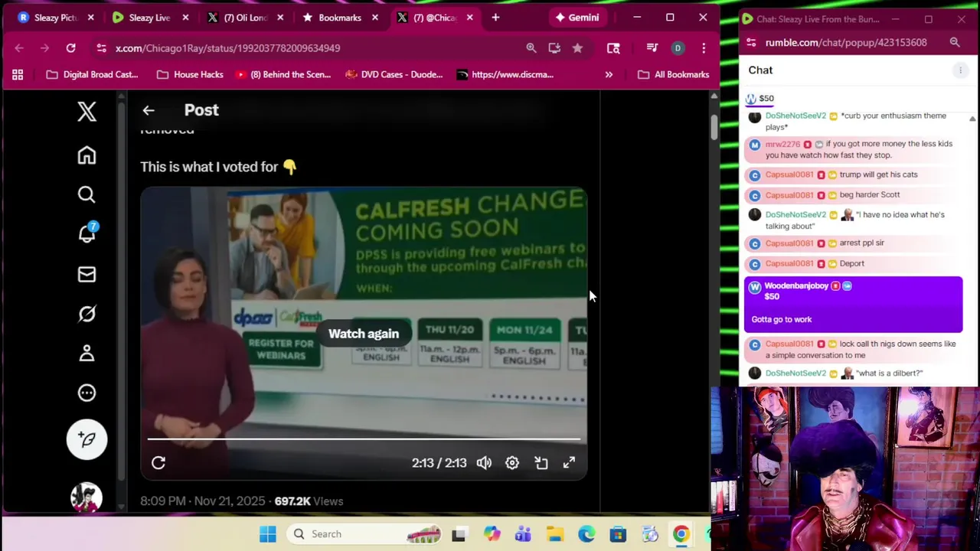Click the Windows taskbar Search box
This screenshot has width=980, height=551.
pyautogui.click(x=366, y=534)
